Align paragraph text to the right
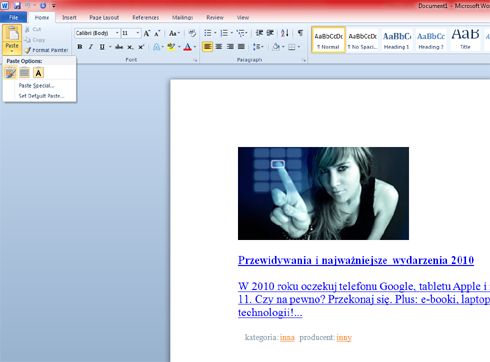The width and height of the screenshot is (490, 362). 230,47
